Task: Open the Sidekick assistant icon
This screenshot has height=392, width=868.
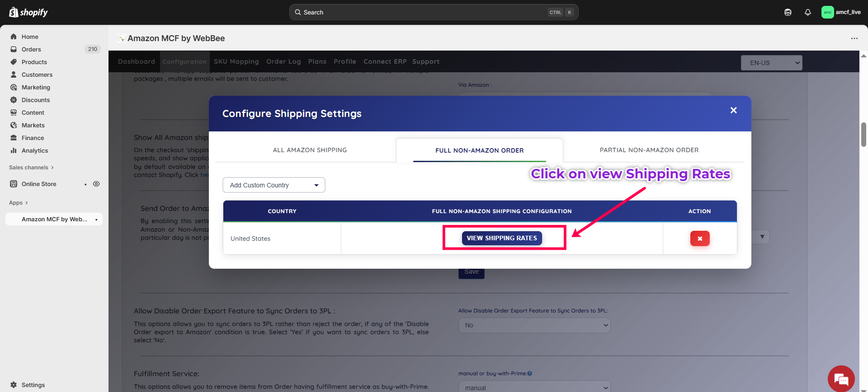Action: (x=788, y=12)
